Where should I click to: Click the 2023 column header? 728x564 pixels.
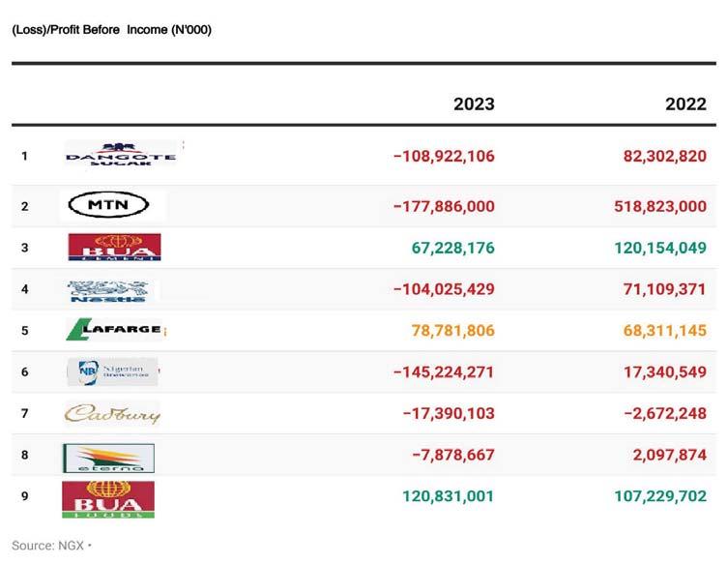point(474,104)
